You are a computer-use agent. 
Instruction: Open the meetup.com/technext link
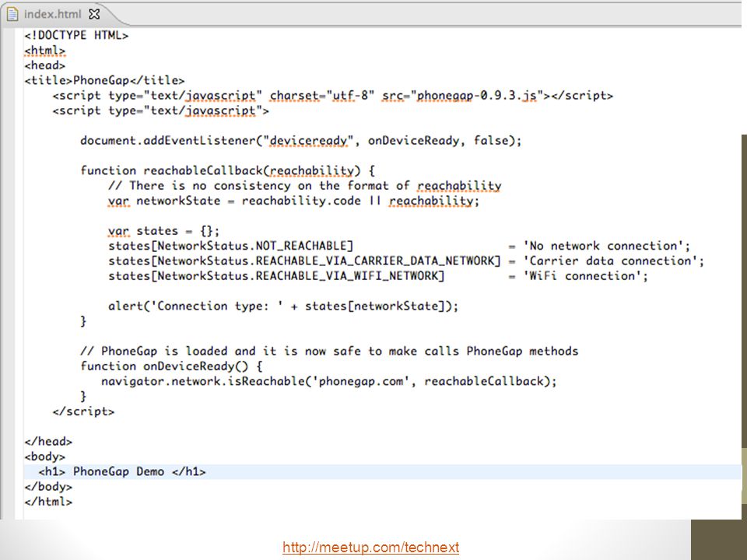(x=370, y=547)
